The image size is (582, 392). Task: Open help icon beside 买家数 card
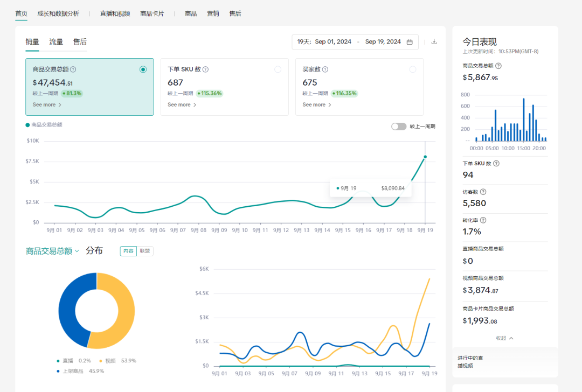(x=325, y=69)
